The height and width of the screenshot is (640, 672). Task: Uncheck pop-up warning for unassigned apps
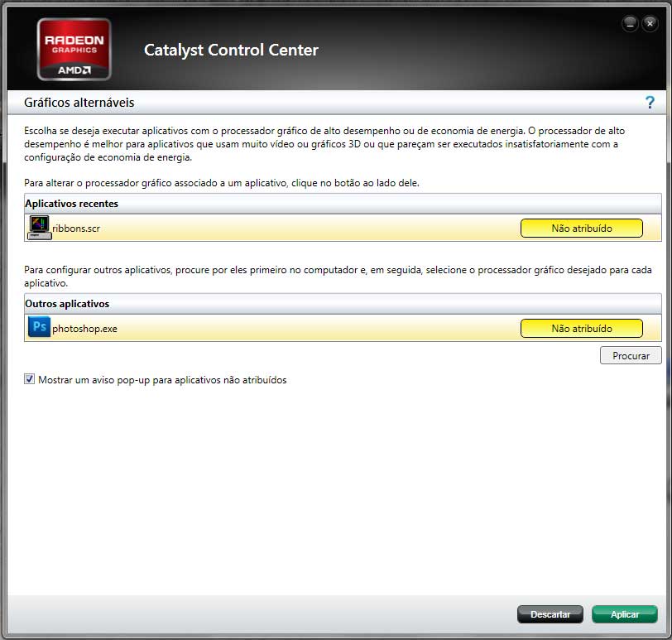point(29,379)
